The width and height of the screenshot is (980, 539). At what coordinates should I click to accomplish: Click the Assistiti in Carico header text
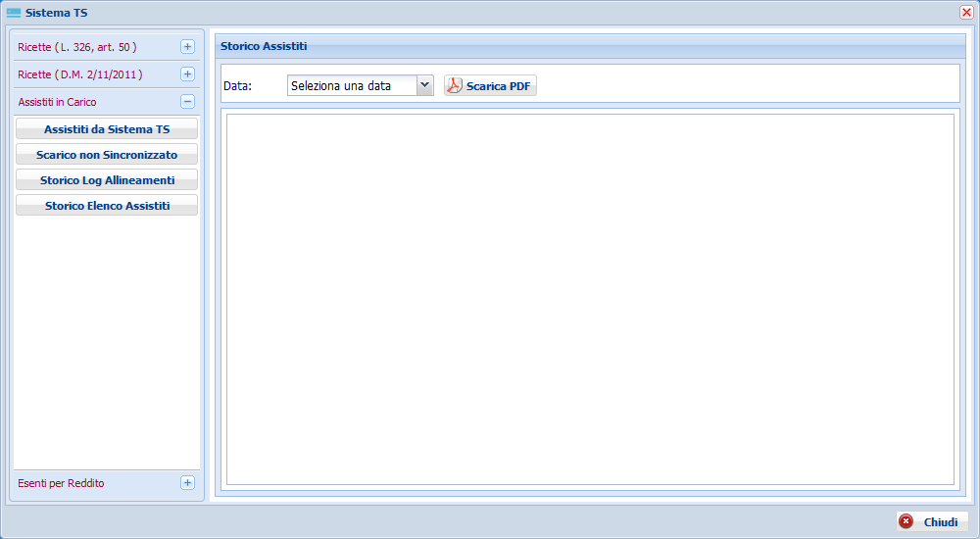click(57, 102)
